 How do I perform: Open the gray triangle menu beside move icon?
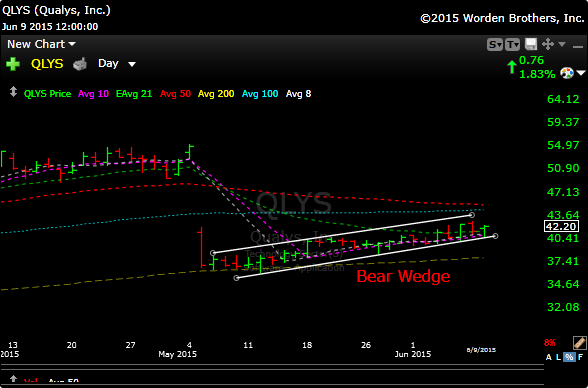click(x=562, y=45)
